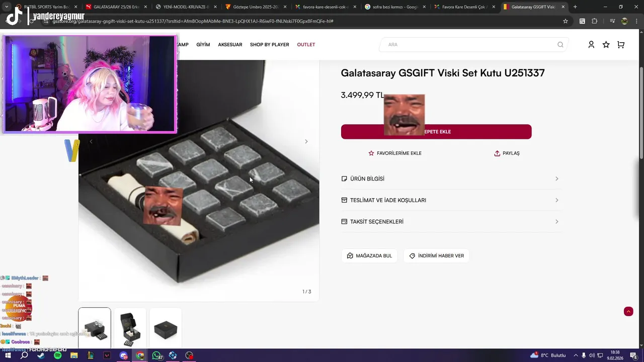The image size is (644, 362).
Task: Click the MAĞAZADA BUL button
Action: [x=369, y=256]
